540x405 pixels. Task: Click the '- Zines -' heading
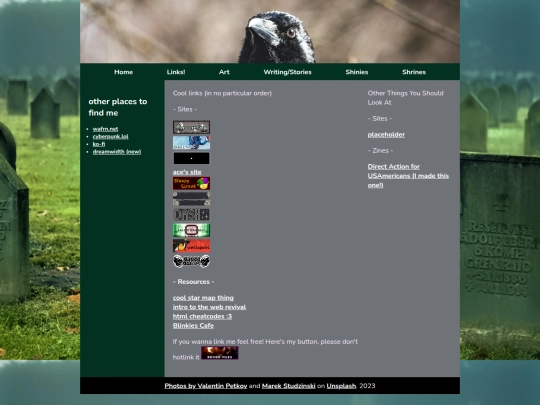point(380,150)
